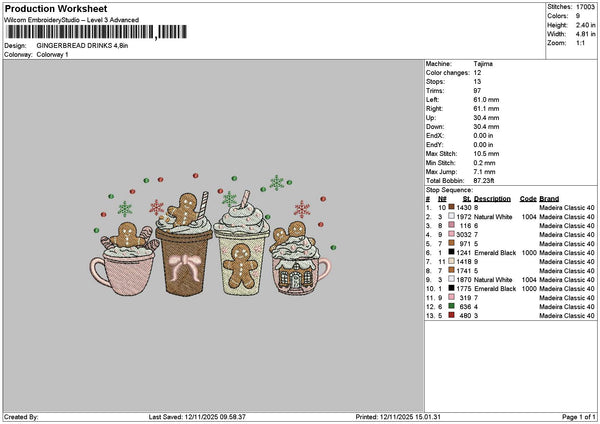
Task: Select the cream swatch in stop row 7
Action: tap(452, 261)
